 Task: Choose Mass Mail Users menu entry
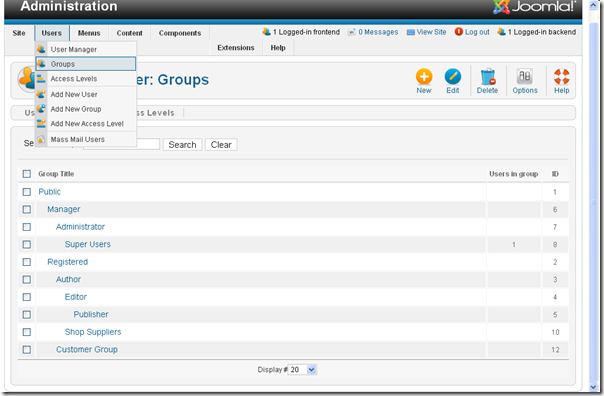pos(86,139)
